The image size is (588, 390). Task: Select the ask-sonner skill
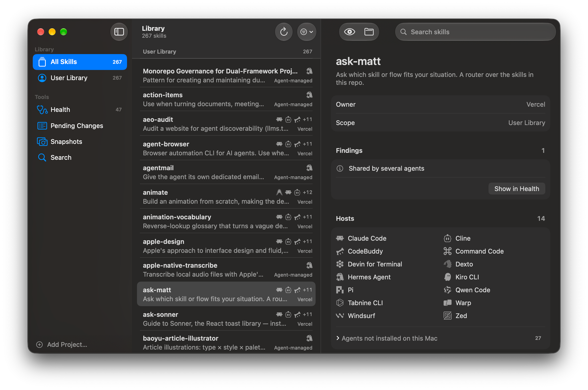tap(226, 319)
